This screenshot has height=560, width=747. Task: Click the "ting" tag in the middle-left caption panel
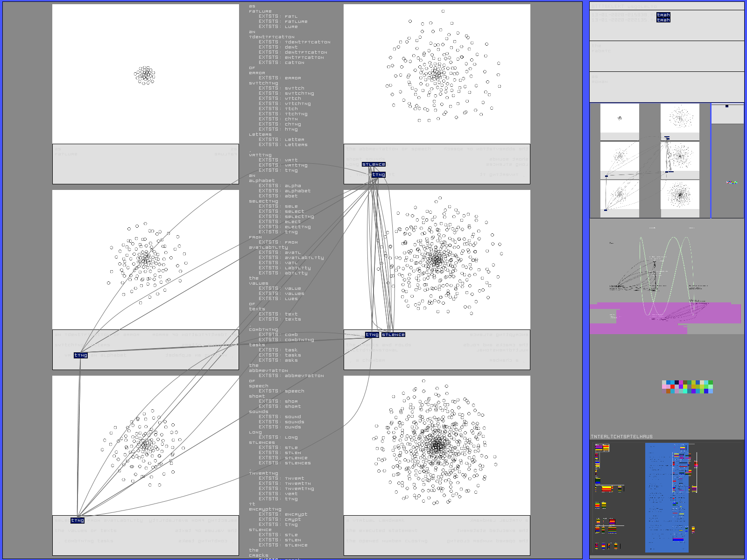[x=81, y=355]
